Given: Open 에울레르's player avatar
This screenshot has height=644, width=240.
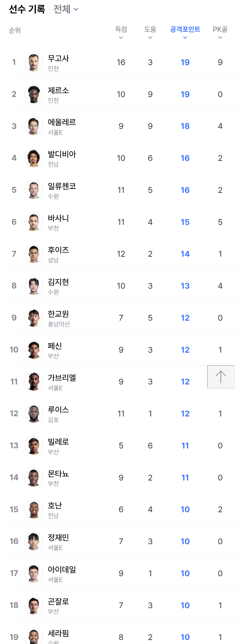Looking at the screenshot, I should tap(34, 126).
